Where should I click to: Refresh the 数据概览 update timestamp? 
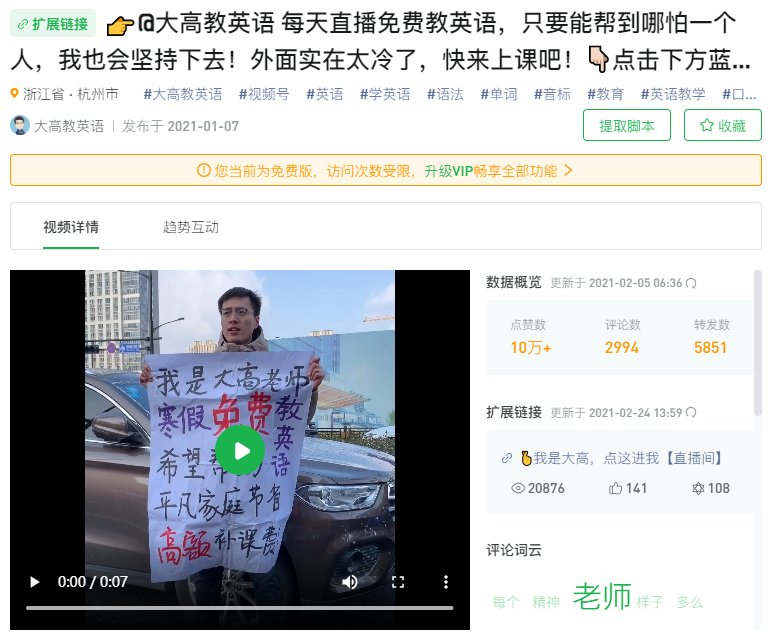click(x=691, y=283)
